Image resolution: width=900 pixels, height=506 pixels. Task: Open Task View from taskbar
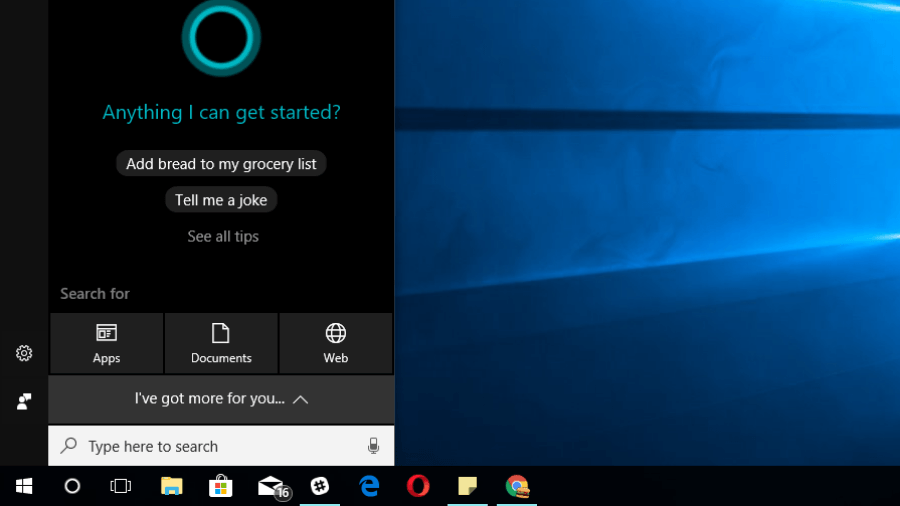click(x=121, y=486)
